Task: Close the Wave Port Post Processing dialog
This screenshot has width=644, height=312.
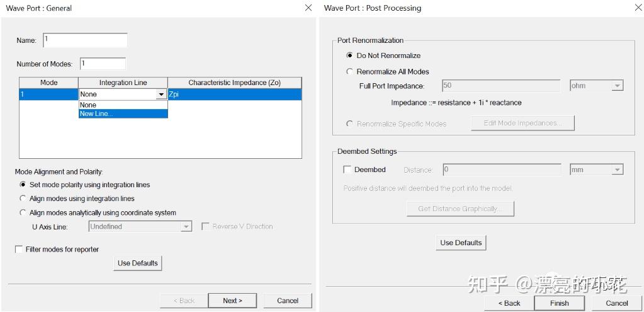Action: [x=638, y=8]
